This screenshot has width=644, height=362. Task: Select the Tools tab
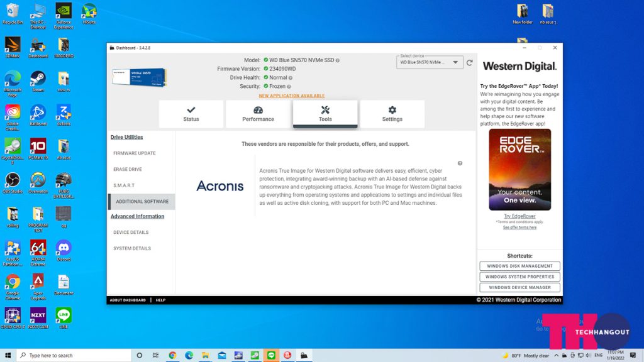pos(325,114)
